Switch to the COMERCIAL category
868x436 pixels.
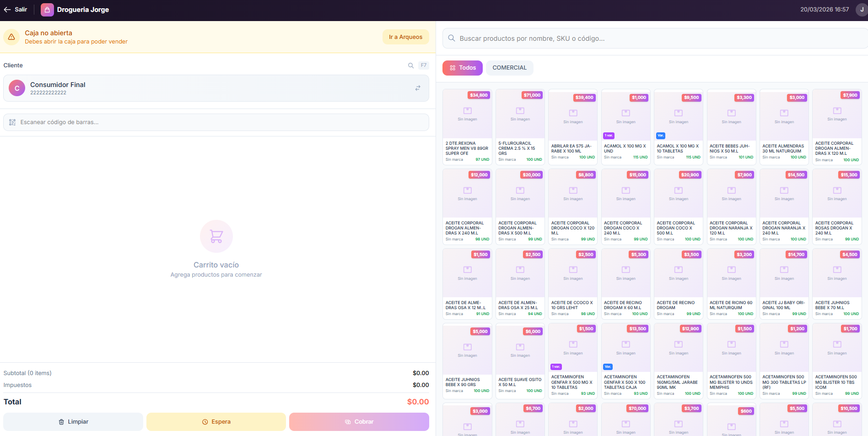[509, 67]
